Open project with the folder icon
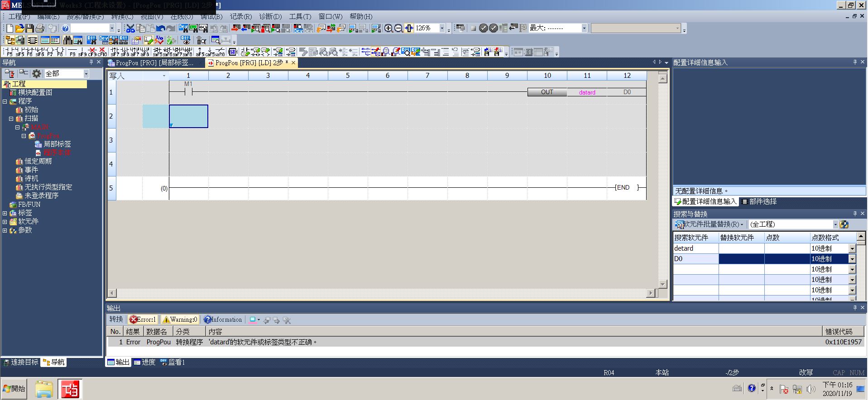The width and height of the screenshot is (868, 400). click(20, 28)
